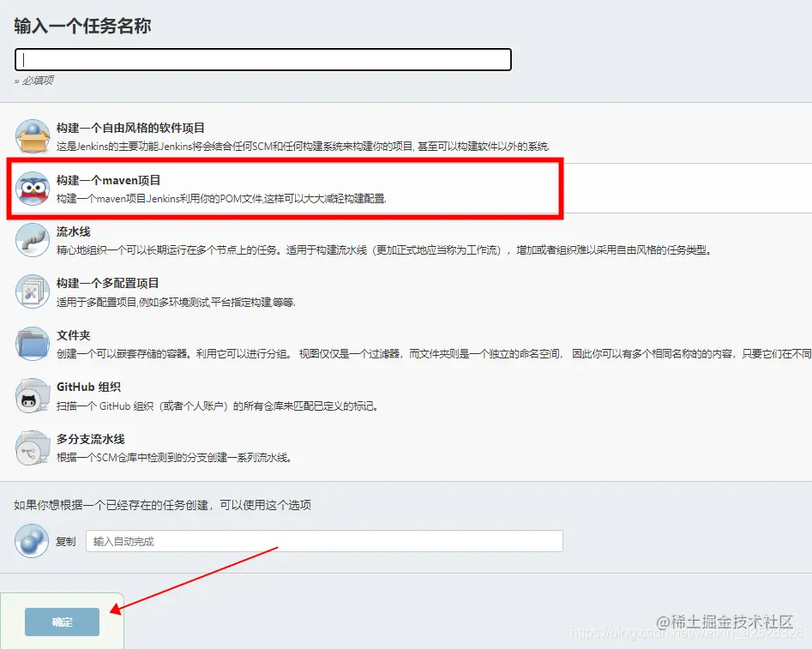Click the 复制 label
812x649 pixels.
click(66, 542)
